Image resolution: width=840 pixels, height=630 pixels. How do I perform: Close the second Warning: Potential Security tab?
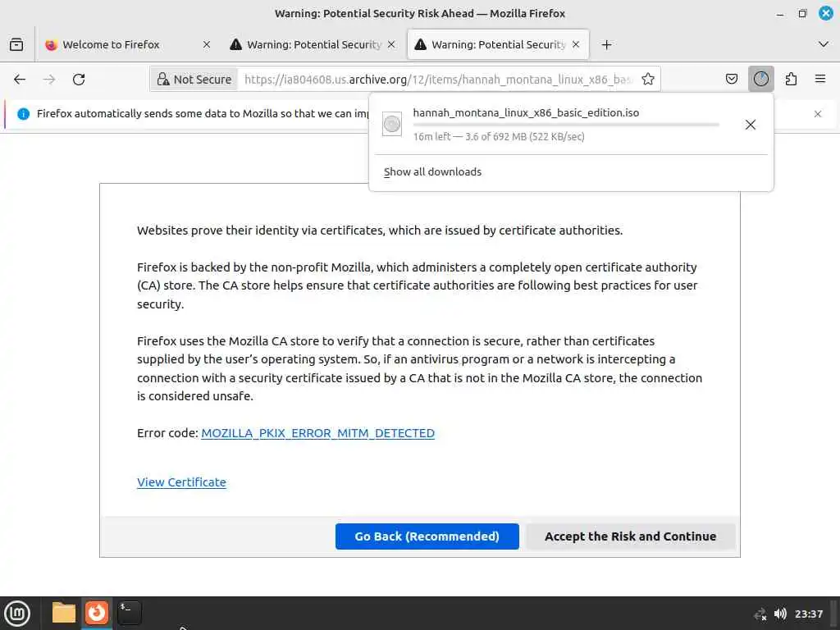(391, 44)
